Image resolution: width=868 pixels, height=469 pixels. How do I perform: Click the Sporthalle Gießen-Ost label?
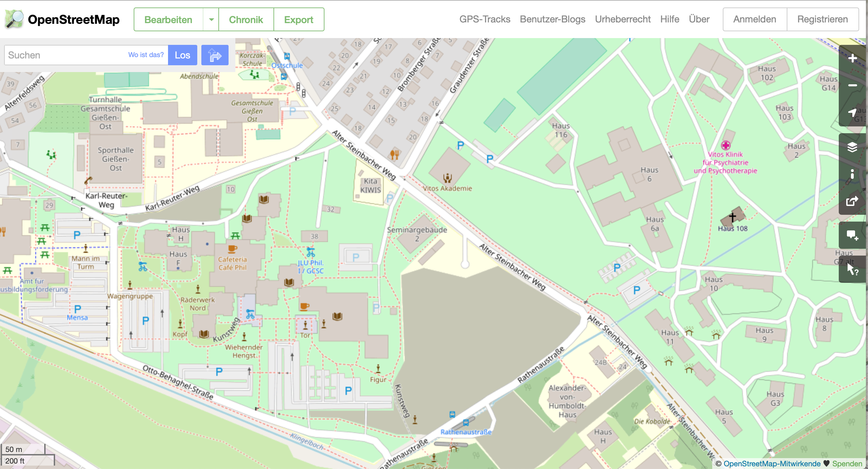click(x=116, y=159)
